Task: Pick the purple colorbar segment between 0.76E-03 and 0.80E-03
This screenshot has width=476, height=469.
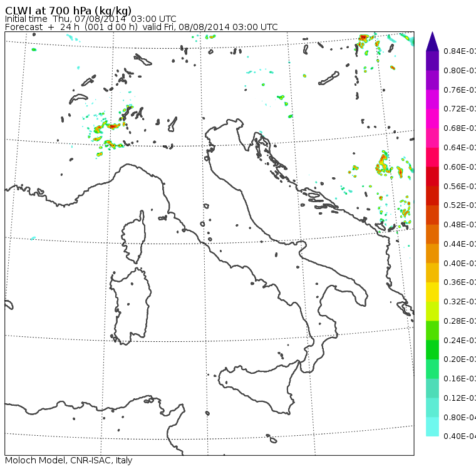Action: (432, 80)
